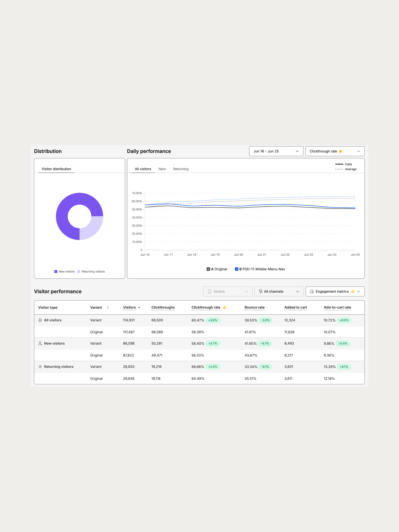Image resolution: width=399 pixels, height=532 pixels.
Task: Open the Mobile device dropdown
Action: 228,291
